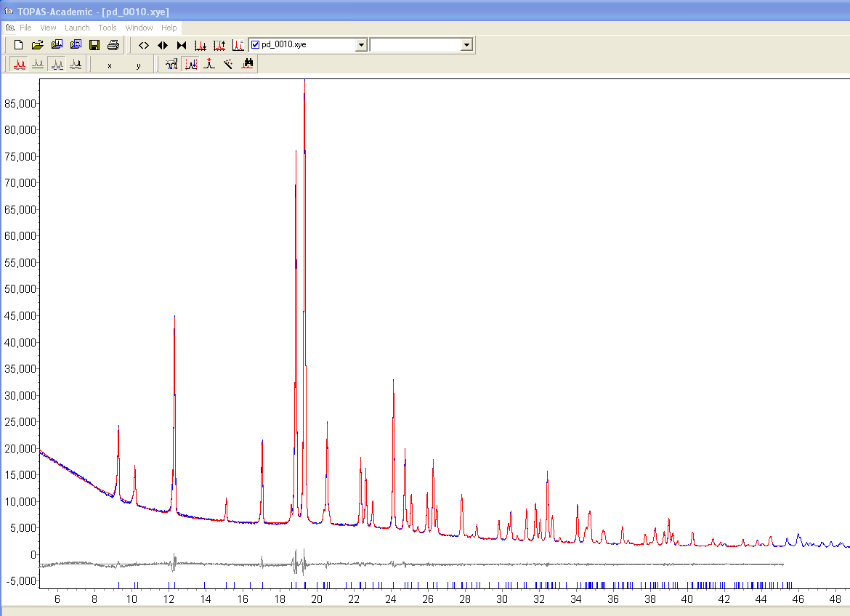The height and width of the screenshot is (616, 850).
Task: Click the outward-pointing filled arrows icon
Action: 163,45
